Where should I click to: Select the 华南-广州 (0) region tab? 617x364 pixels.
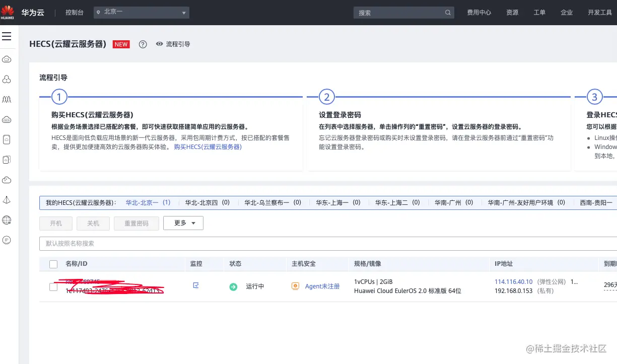(454, 202)
